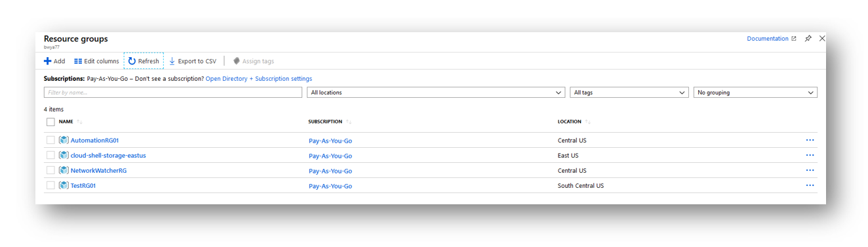Viewport: 868px width, 247px height.
Task: Open Directory + Subscription settings link
Action: 259,79
